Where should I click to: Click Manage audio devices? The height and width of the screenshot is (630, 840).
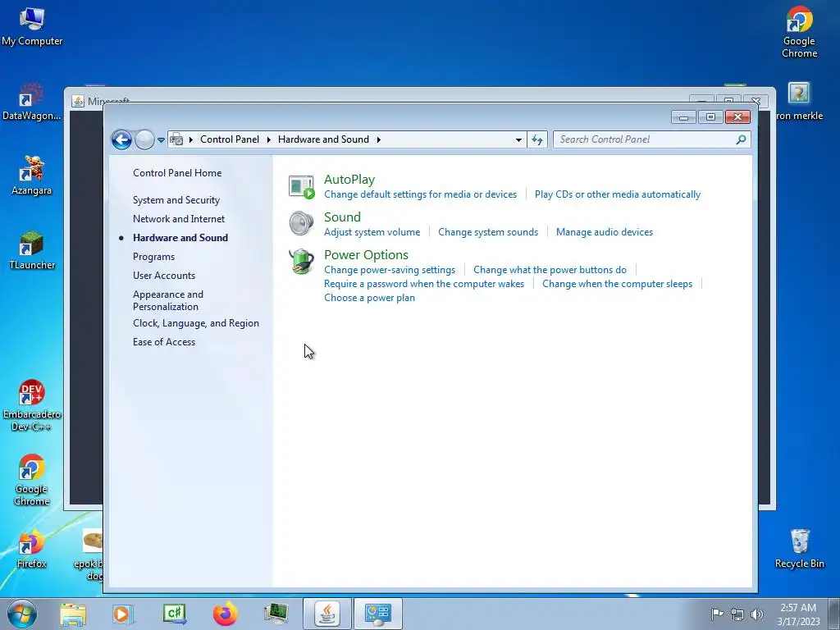tap(605, 232)
